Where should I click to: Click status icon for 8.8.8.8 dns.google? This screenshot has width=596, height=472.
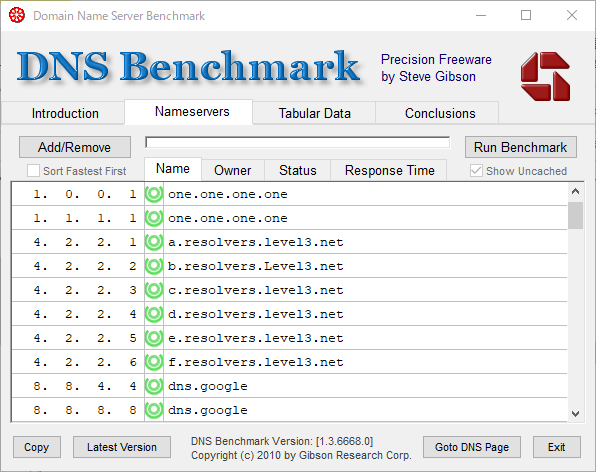click(x=154, y=410)
